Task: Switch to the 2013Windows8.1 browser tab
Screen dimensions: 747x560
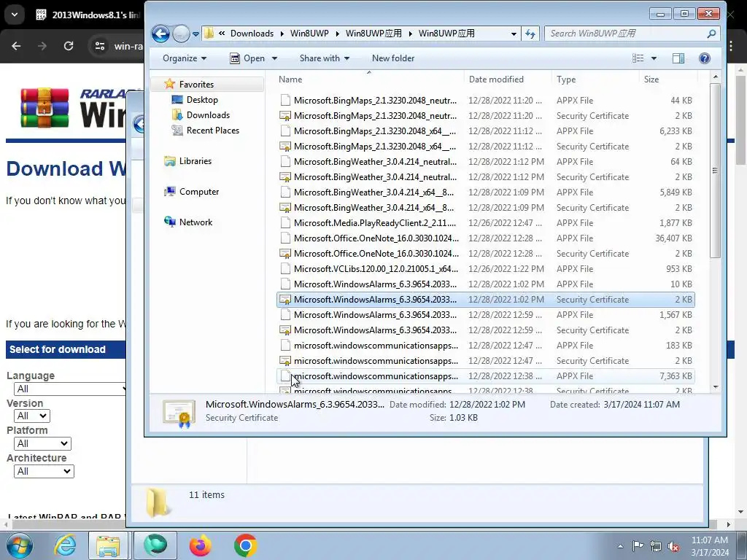Action: tap(88, 15)
